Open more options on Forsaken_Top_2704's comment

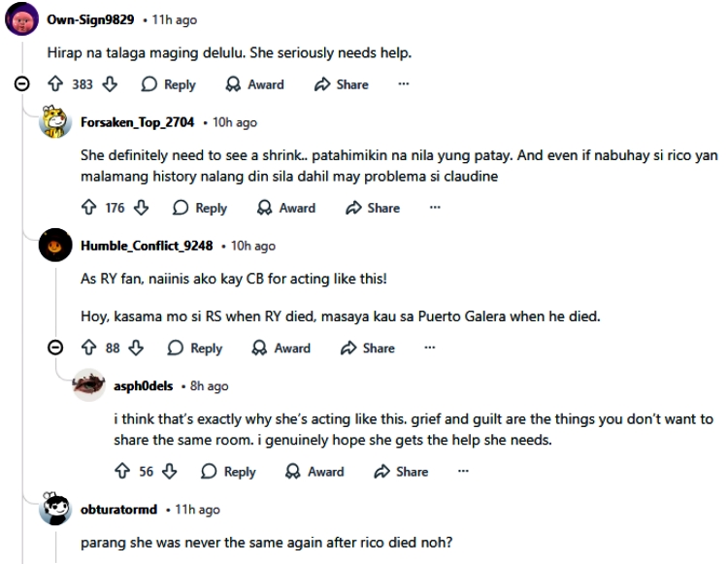pyautogui.click(x=435, y=208)
